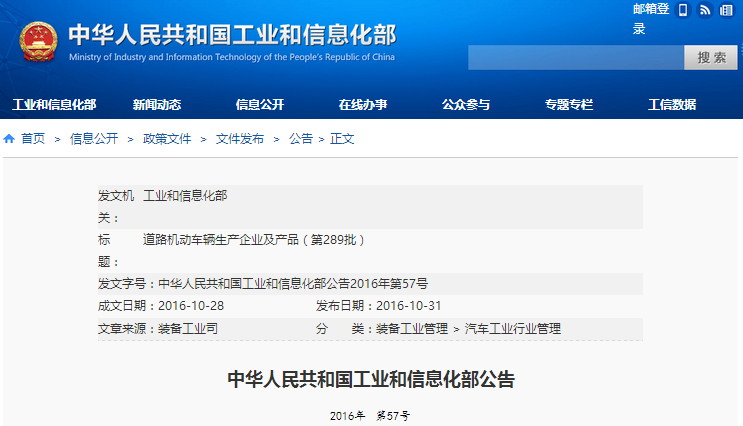Open the 公众参与 nav menu

point(466,105)
